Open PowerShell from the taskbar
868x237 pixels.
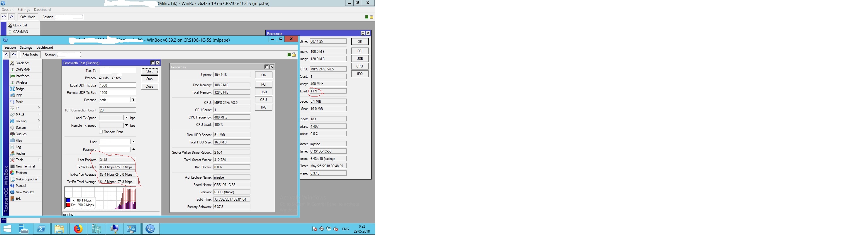point(41,229)
